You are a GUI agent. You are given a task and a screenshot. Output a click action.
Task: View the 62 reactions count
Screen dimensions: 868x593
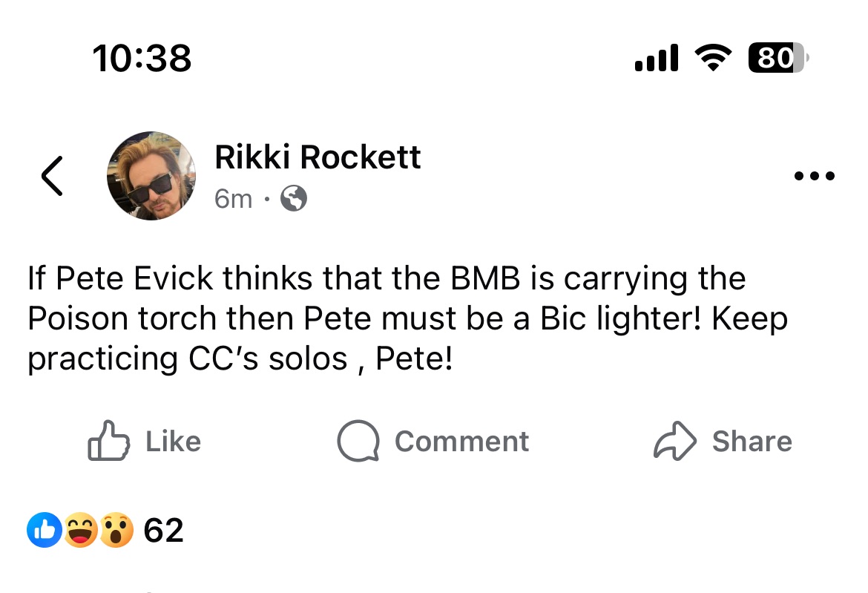[163, 531]
